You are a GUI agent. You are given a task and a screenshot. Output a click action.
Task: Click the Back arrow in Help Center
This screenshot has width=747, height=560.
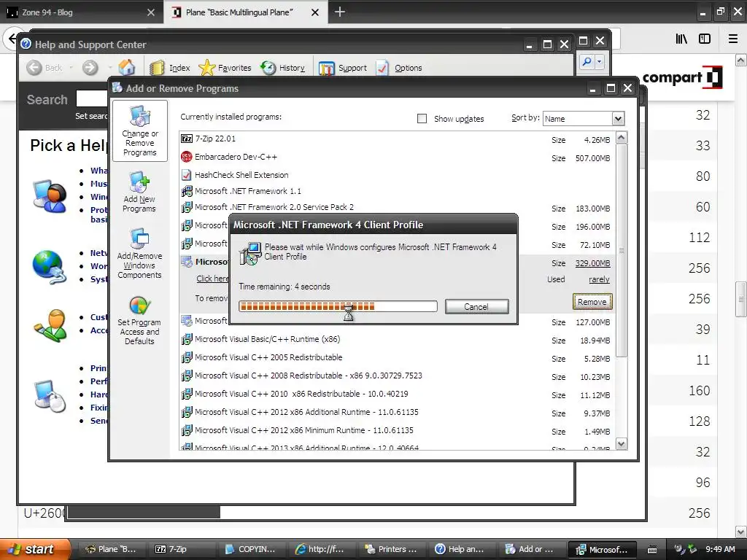point(34,68)
